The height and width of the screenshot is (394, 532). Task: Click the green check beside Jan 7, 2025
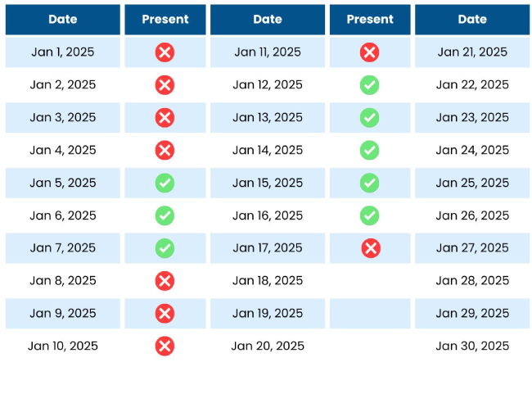165,248
